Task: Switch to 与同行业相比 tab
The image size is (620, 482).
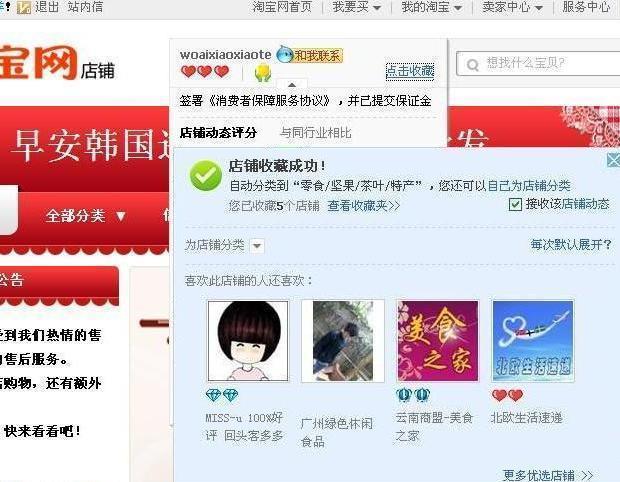Action: [316, 132]
